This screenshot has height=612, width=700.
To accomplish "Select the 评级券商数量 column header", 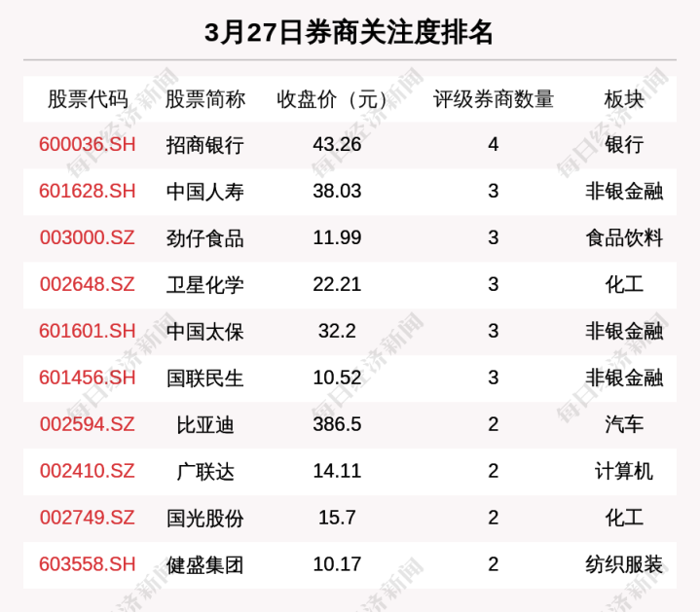I will pyautogui.click(x=494, y=99).
